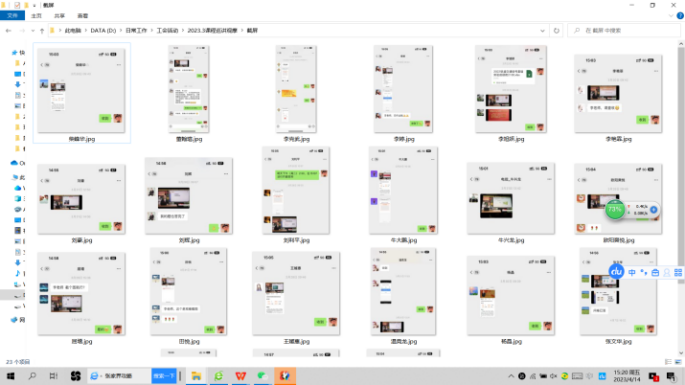Toggle the properties checkbox in quick access toolbar
This screenshot has width=685, height=385.
pyautogui.click(x=17, y=5)
